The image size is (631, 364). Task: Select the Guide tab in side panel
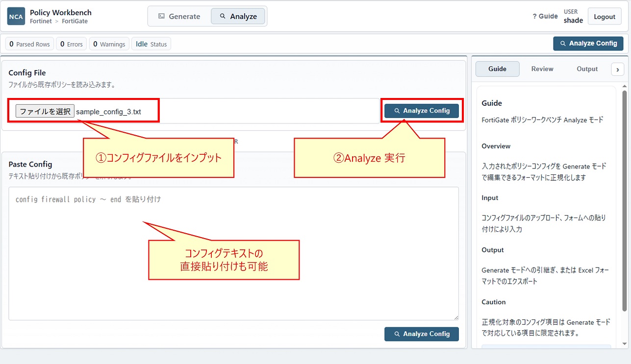tap(497, 69)
